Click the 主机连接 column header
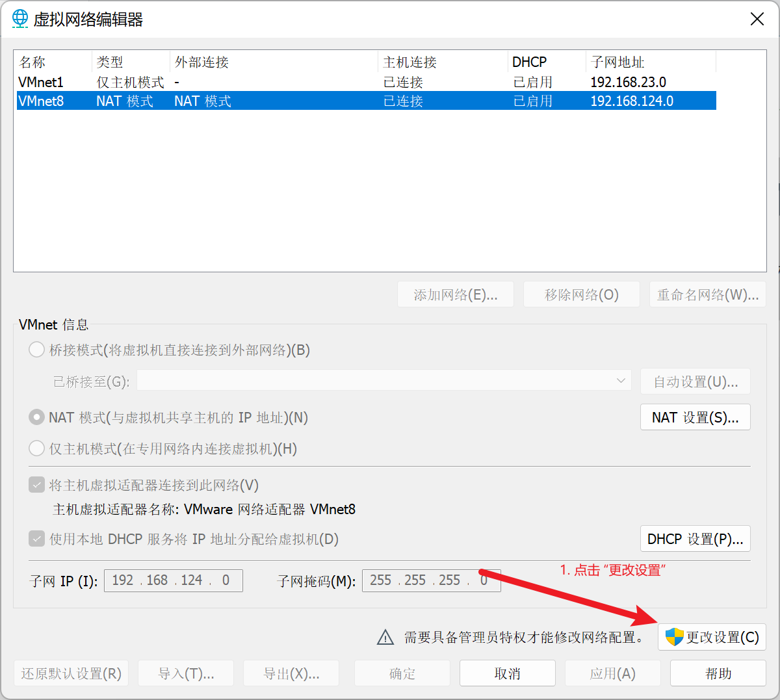The width and height of the screenshot is (780, 700). pos(443,62)
